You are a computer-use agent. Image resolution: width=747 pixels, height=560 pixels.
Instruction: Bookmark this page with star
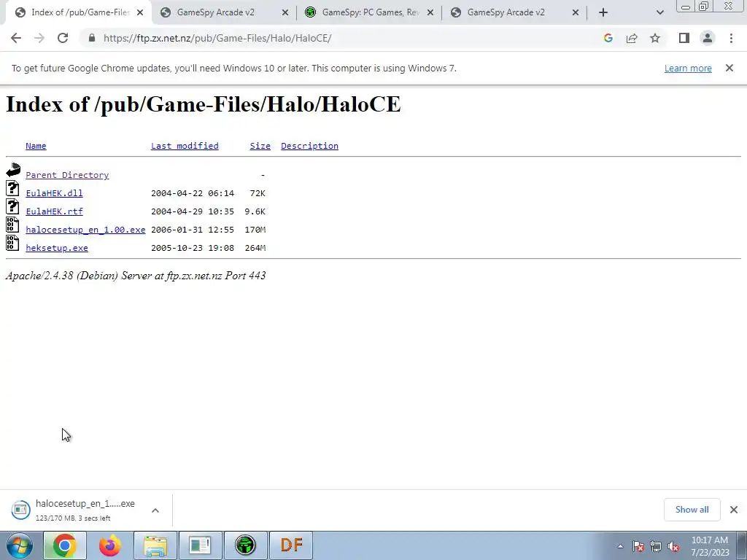[655, 38]
